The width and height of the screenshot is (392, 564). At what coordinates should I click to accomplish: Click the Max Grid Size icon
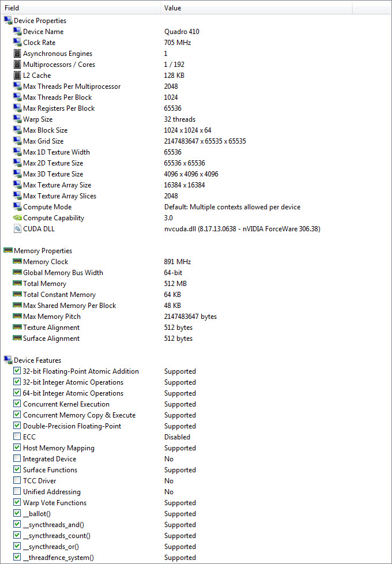(x=17, y=141)
